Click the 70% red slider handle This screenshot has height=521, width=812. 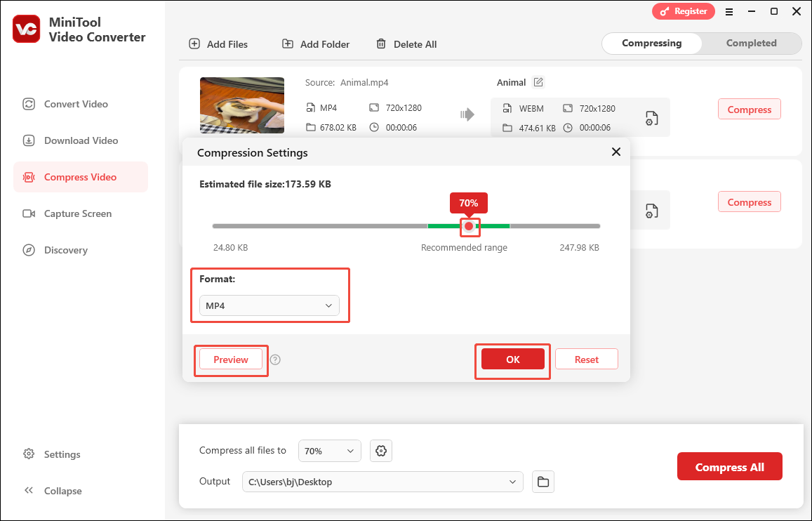point(470,226)
